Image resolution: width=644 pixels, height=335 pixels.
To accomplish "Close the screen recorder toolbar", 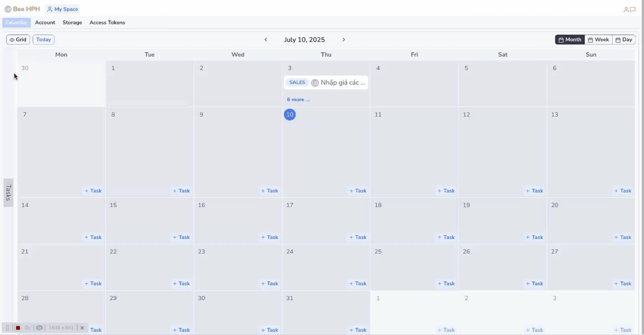I will [82, 328].
